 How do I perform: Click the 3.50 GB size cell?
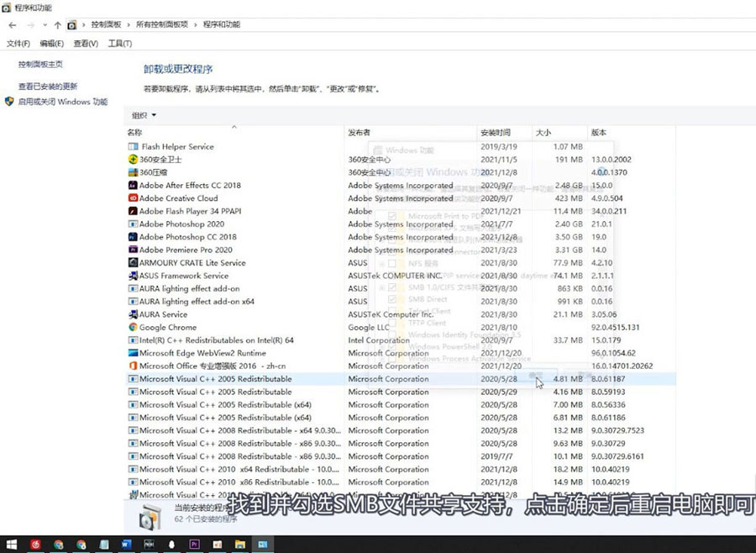coord(569,237)
